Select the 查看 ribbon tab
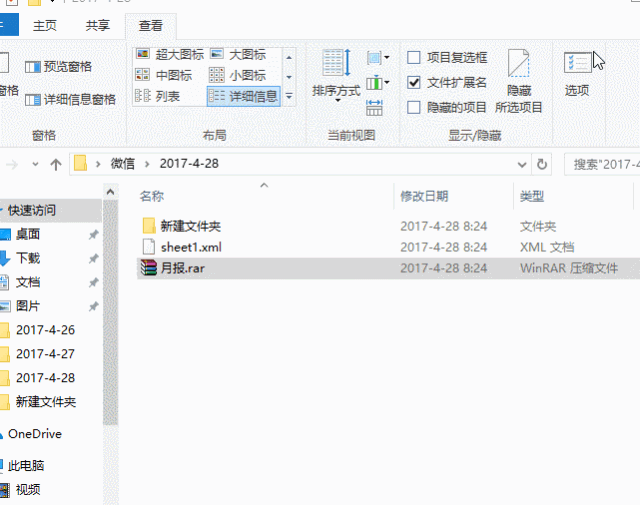 151,26
